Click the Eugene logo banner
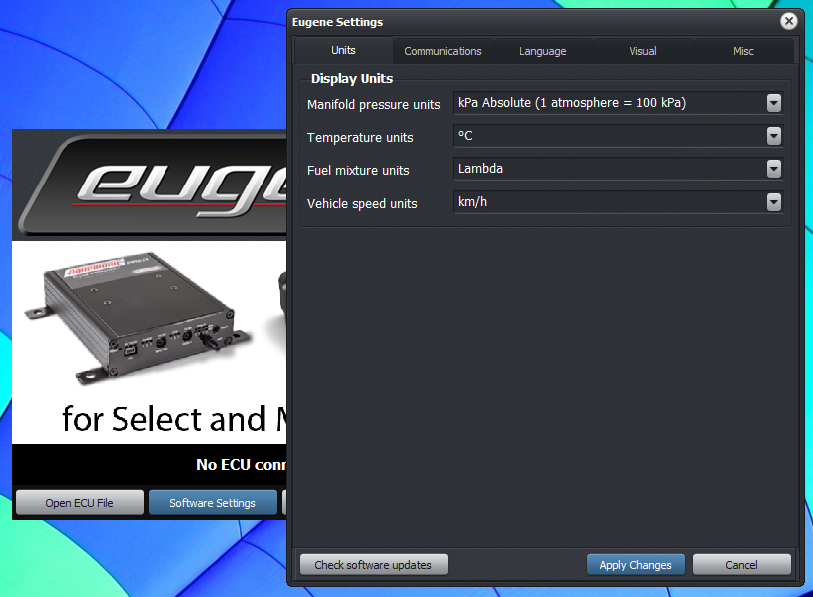 (x=152, y=185)
